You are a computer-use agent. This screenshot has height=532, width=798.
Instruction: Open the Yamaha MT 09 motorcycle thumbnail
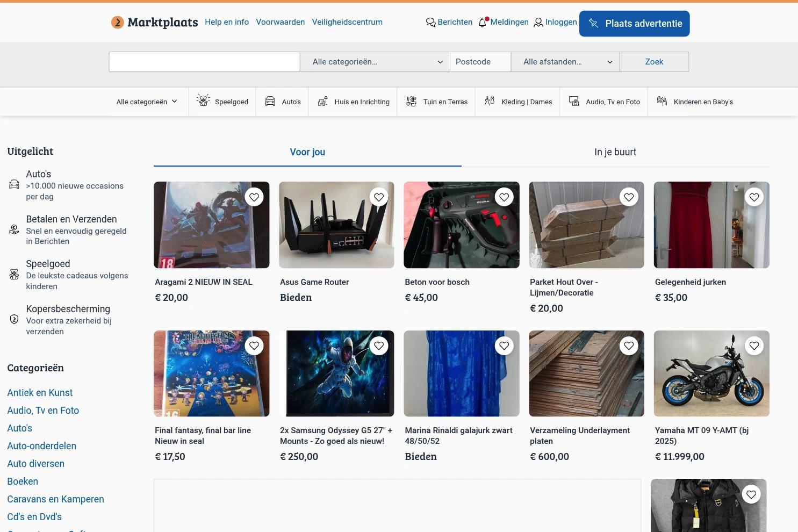point(711,373)
